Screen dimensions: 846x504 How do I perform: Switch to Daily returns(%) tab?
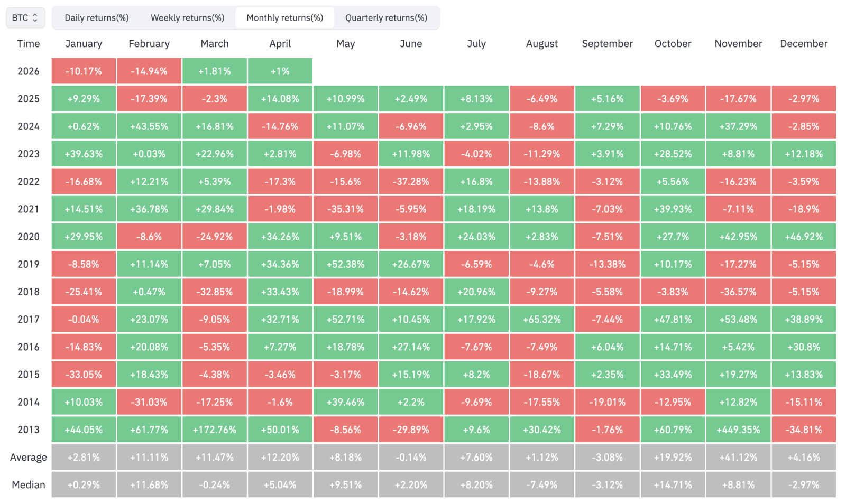97,17
